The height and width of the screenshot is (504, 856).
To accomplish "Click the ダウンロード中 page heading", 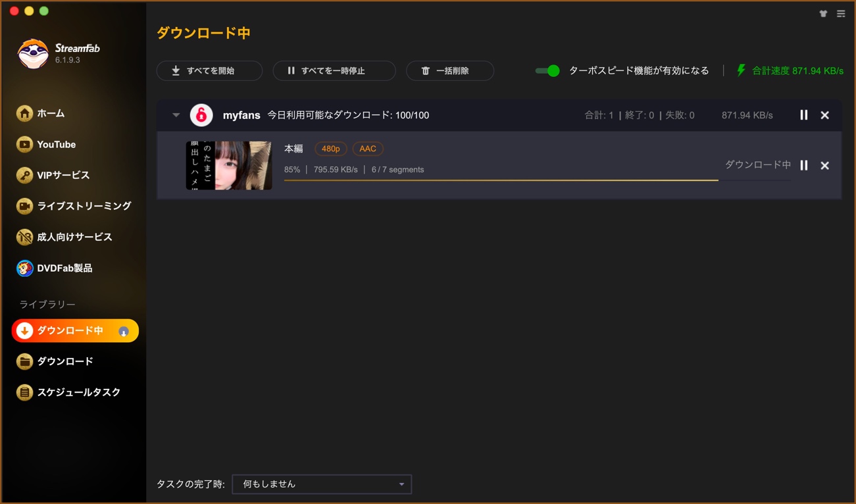I will tap(203, 33).
